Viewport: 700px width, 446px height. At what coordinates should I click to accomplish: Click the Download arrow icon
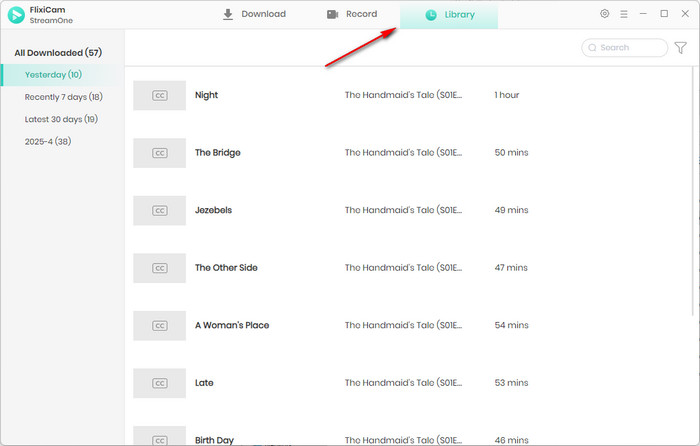tap(228, 14)
